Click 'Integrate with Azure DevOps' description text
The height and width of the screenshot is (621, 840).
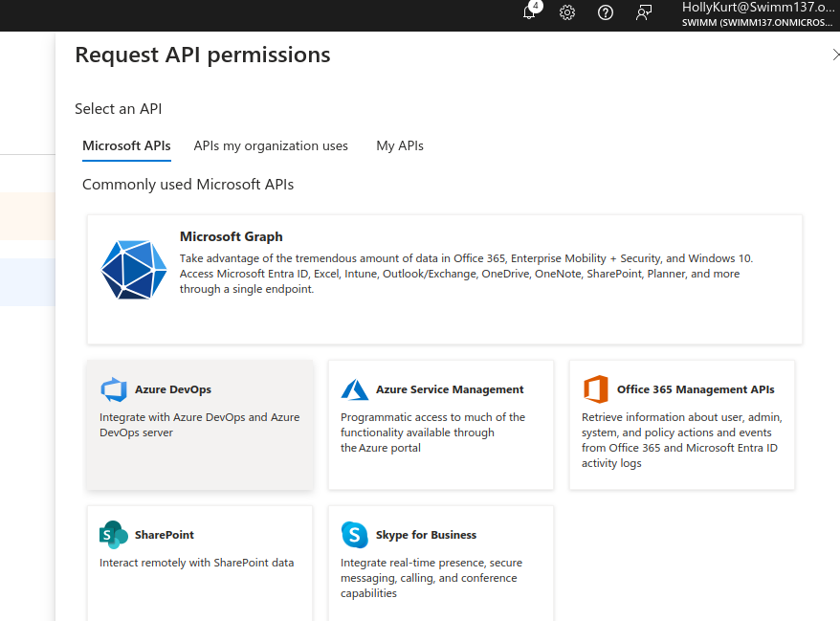(x=199, y=425)
